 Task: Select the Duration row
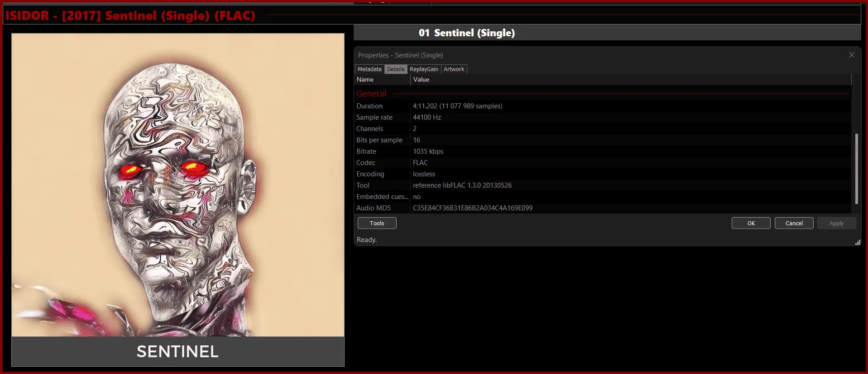603,106
